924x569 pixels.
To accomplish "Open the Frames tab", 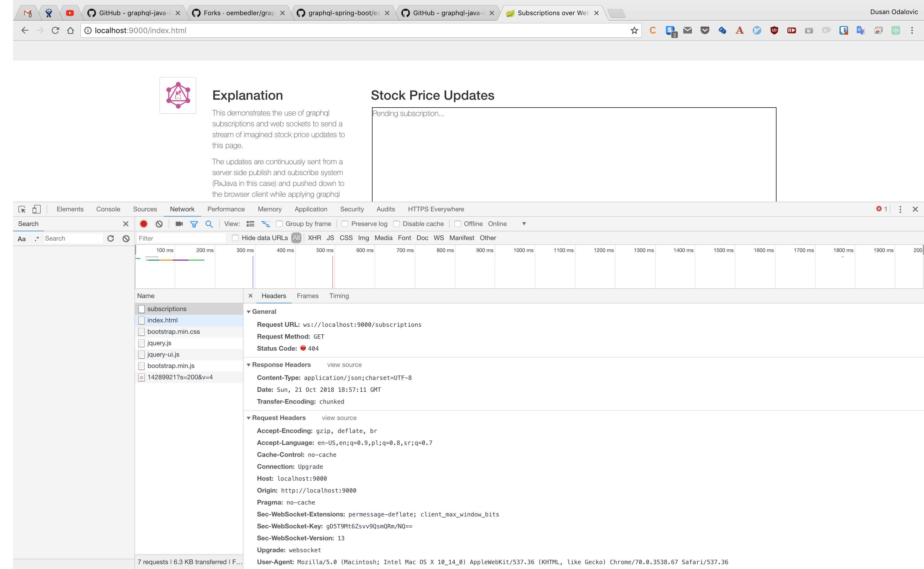I will [x=307, y=296].
